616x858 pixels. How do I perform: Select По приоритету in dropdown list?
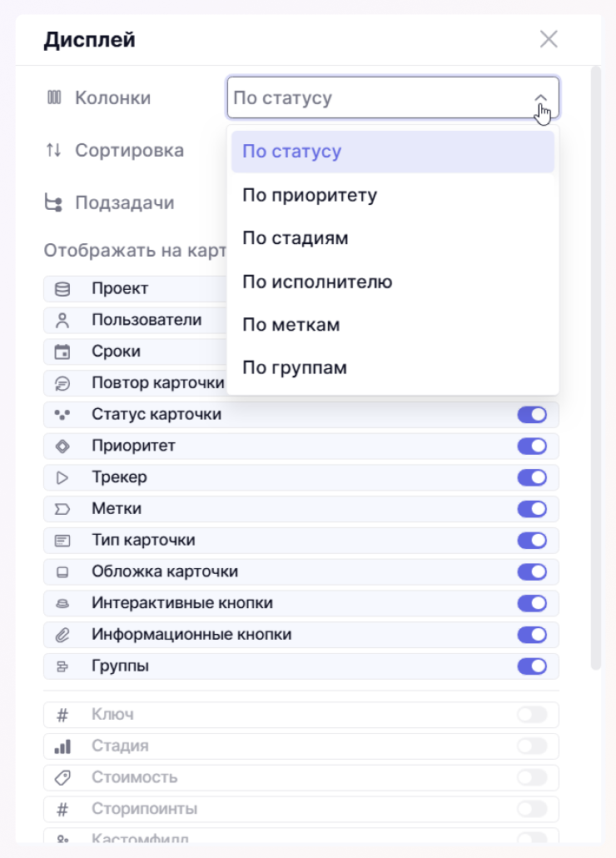point(310,196)
